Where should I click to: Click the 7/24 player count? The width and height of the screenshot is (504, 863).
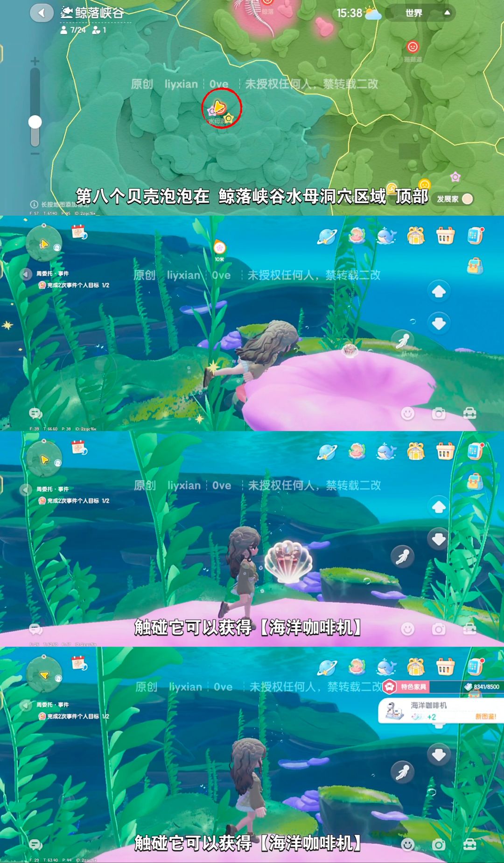[73, 30]
